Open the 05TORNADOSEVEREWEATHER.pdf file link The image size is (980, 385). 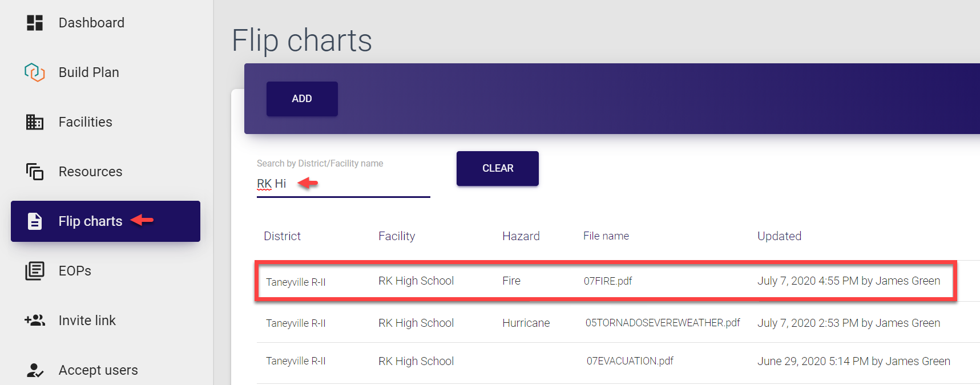[662, 323]
